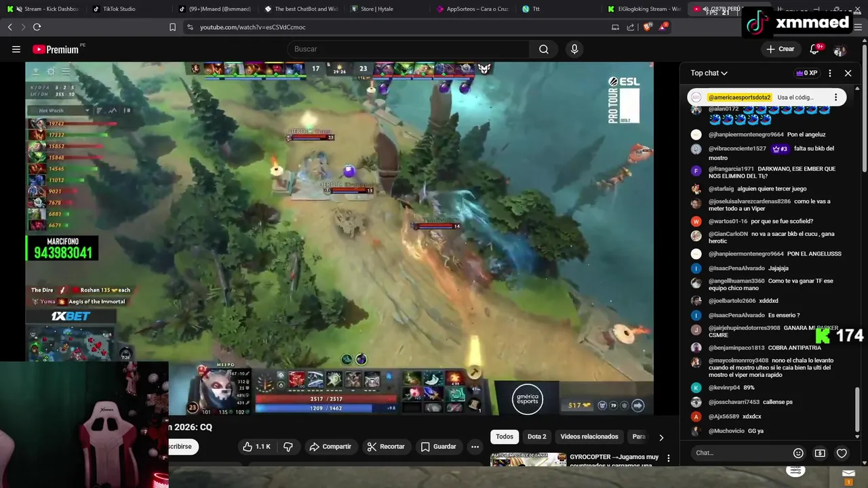The image size is (868, 488).
Task: Open chat more options three dots
Action: tap(830, 73)
